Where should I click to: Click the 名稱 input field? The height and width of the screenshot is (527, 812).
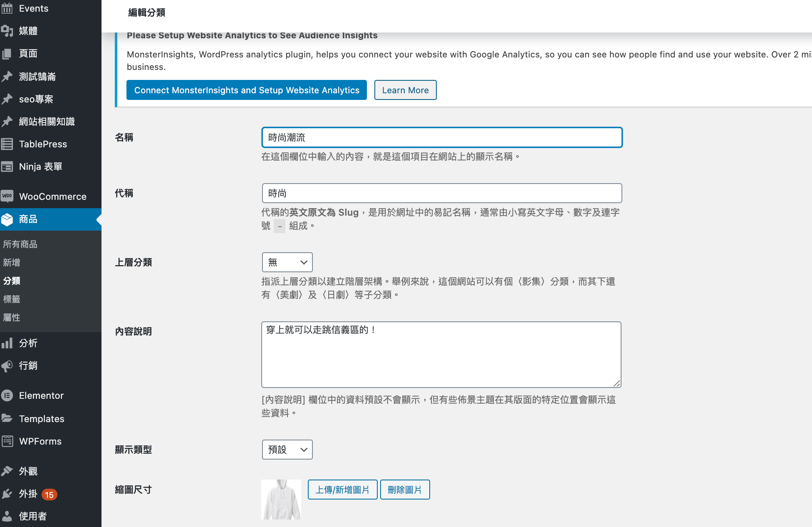point(442,137)
